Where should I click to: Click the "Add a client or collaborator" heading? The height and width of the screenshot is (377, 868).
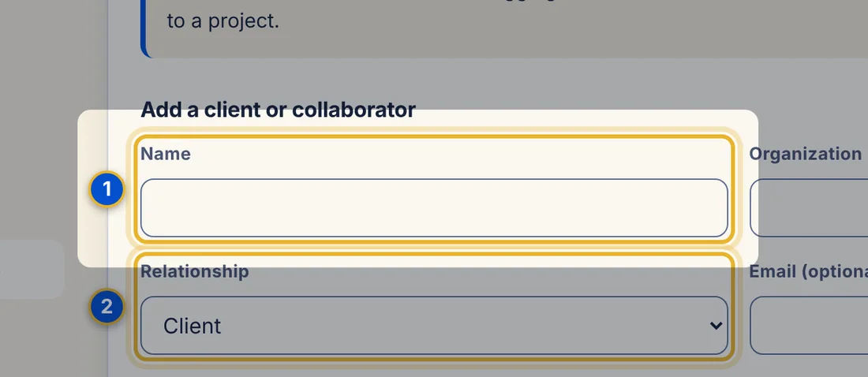pos(278,110)
